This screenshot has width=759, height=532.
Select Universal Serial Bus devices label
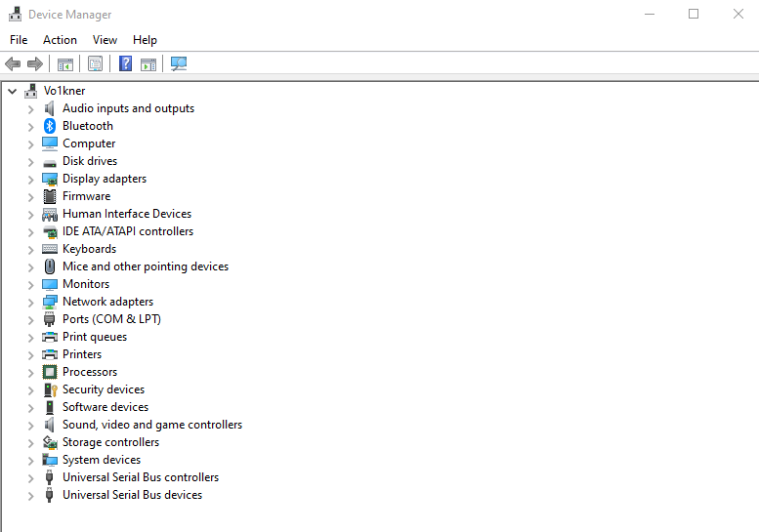click(132, 495)
